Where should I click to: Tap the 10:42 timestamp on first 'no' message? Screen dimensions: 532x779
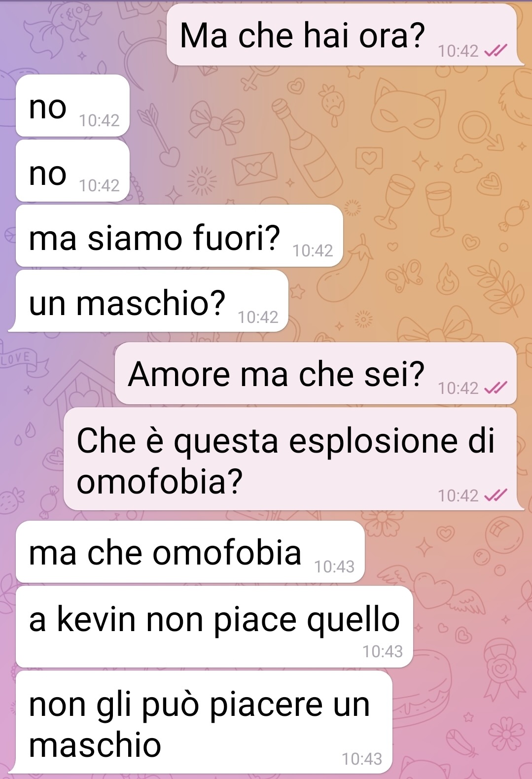[99, 121]
